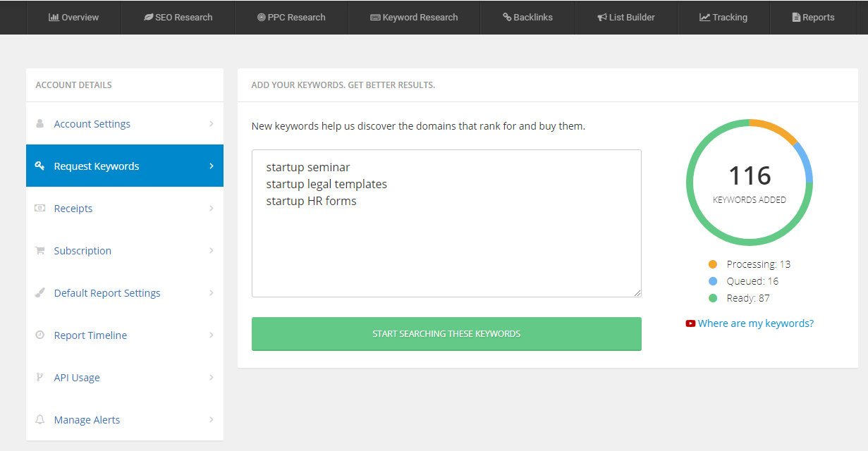Click the chevron on Request Keywords row
Viewport: 868px width, 451px height.
click(x=212, y=166)
